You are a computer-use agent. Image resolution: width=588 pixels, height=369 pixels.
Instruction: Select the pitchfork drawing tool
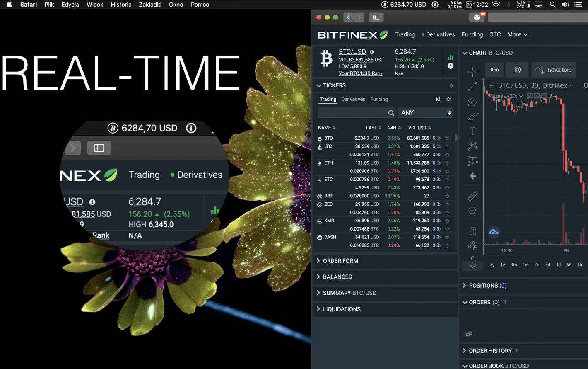point(472,102)
